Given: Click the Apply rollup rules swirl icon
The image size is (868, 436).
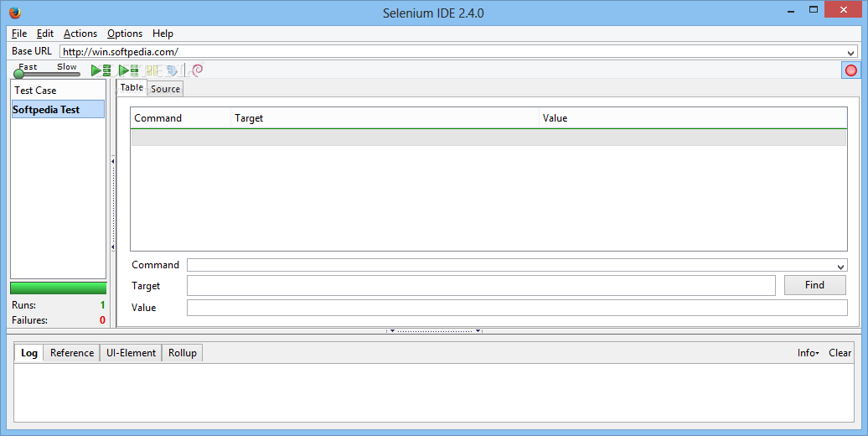Looking at the screenshot, I should 198,70.
